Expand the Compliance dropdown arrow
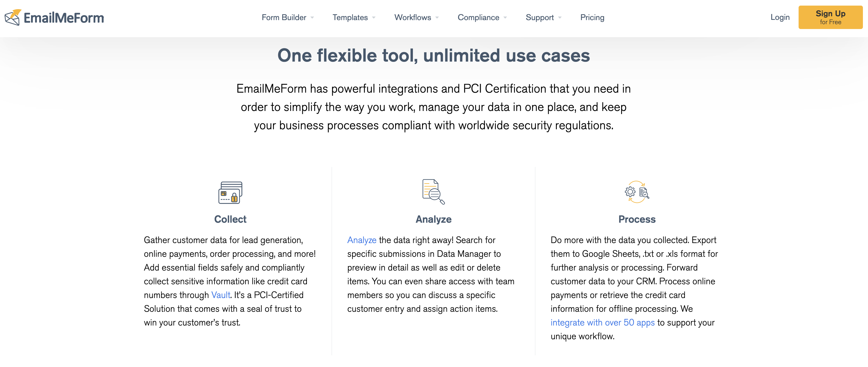The width and height of the screenshot is (868, 367). (x=505, y=18)
